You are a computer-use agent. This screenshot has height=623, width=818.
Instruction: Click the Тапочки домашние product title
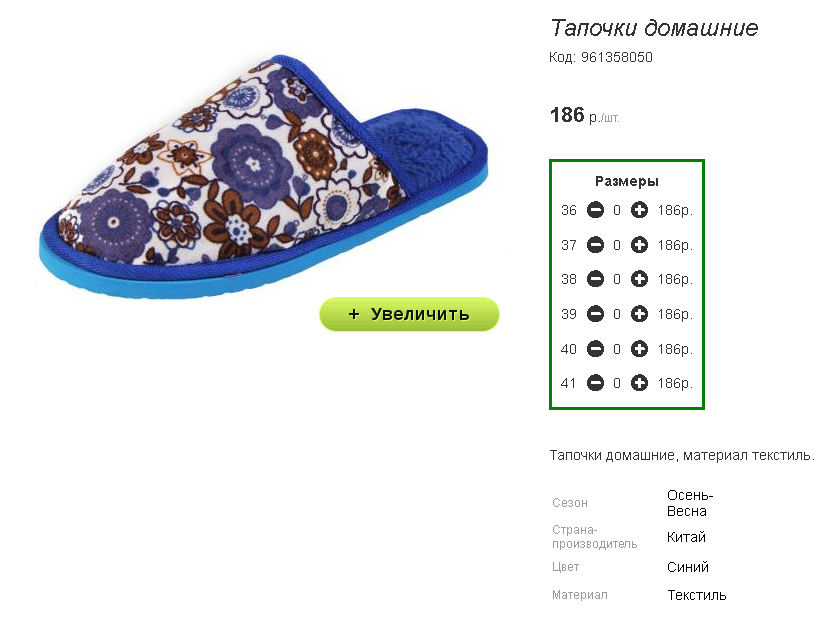[654, 28]
